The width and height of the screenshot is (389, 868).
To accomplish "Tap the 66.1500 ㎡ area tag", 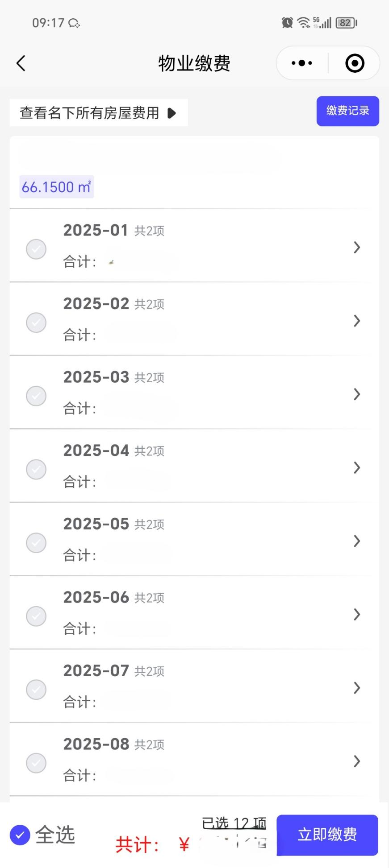I will point(57,187).
